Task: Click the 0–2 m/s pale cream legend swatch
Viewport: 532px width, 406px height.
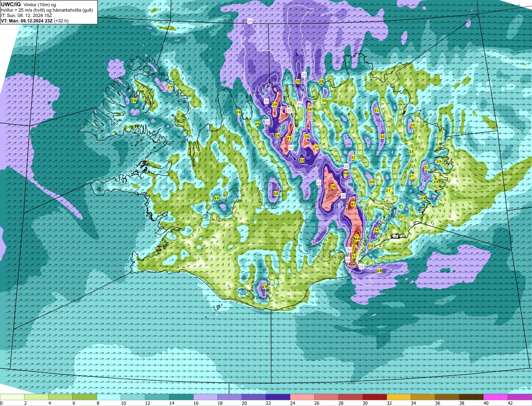Action: (x=12, y=397)
